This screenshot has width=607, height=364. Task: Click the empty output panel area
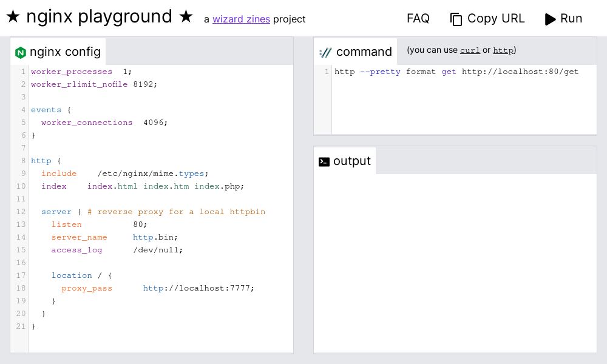click(455, 263)
